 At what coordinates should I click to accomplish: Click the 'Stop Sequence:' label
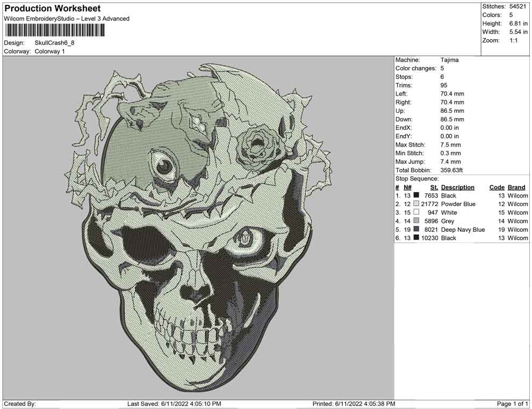[417, 179]
